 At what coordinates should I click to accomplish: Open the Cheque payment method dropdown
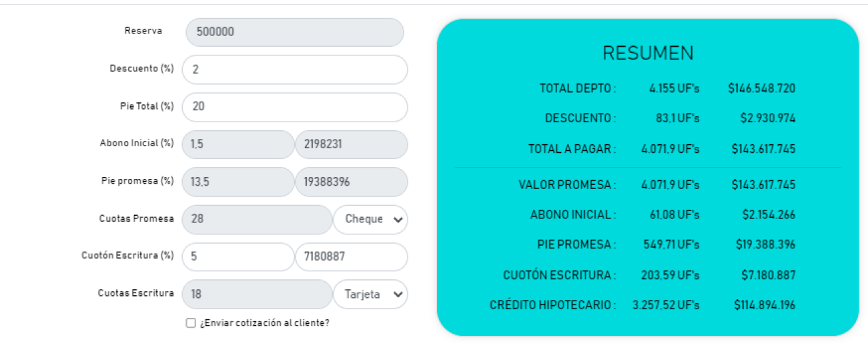click(370, 220)
